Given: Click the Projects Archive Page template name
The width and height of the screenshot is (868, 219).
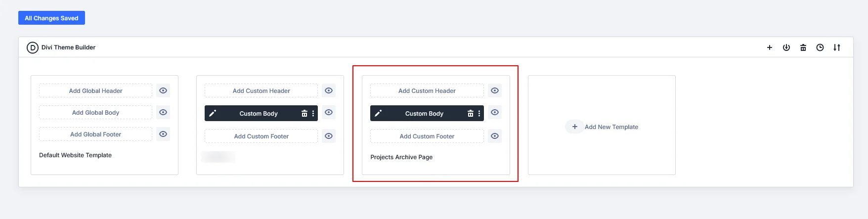Looking at the screenshot, I should click(x=401, y=157).
